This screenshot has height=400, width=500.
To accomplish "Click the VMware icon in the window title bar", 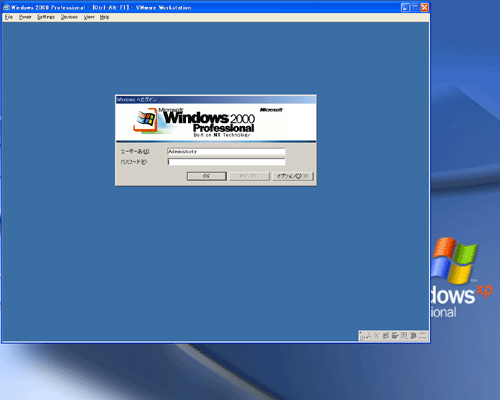I will tap(6, 7).
